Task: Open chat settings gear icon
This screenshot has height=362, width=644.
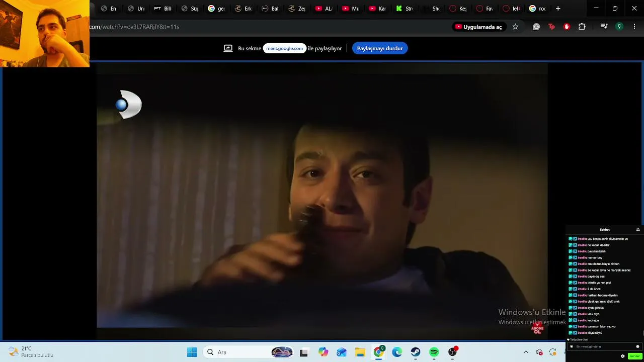Action: pyautogui.click(x=623, y=356)
